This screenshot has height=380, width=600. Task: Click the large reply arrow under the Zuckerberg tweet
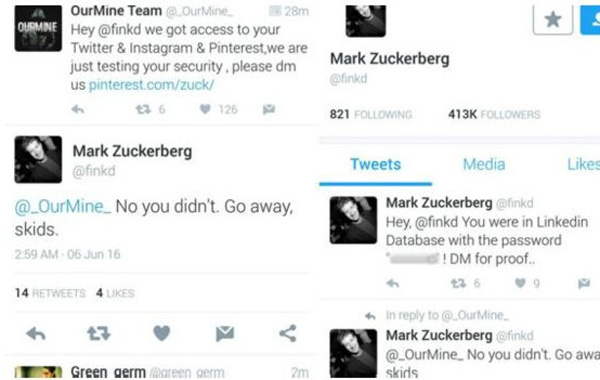pos(36,333)
